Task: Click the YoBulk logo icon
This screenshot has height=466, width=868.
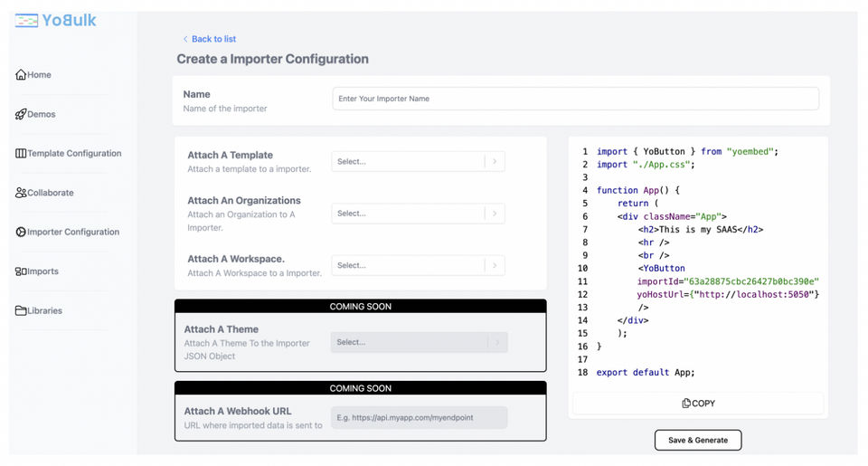Action: coord(26,21)
